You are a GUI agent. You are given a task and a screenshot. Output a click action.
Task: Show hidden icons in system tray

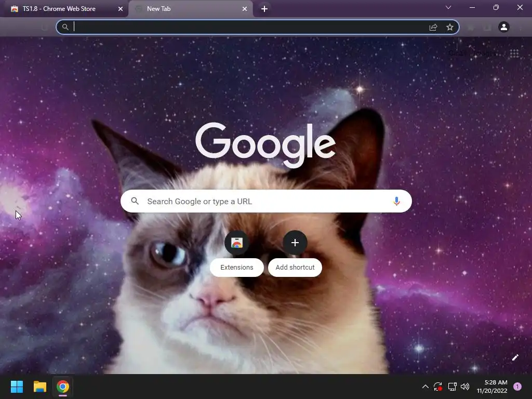pos(425,387)
